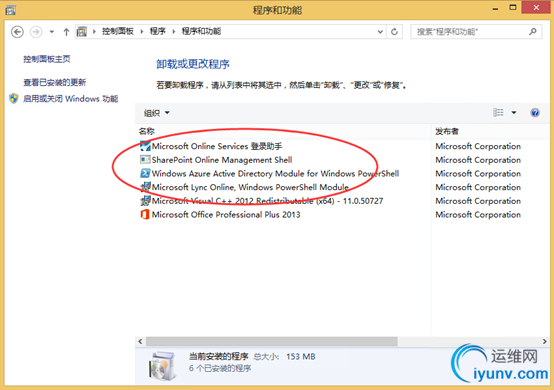
Task: Open the view options dropdown arrow
Action: pyautogui.click(x=514, y=113)
